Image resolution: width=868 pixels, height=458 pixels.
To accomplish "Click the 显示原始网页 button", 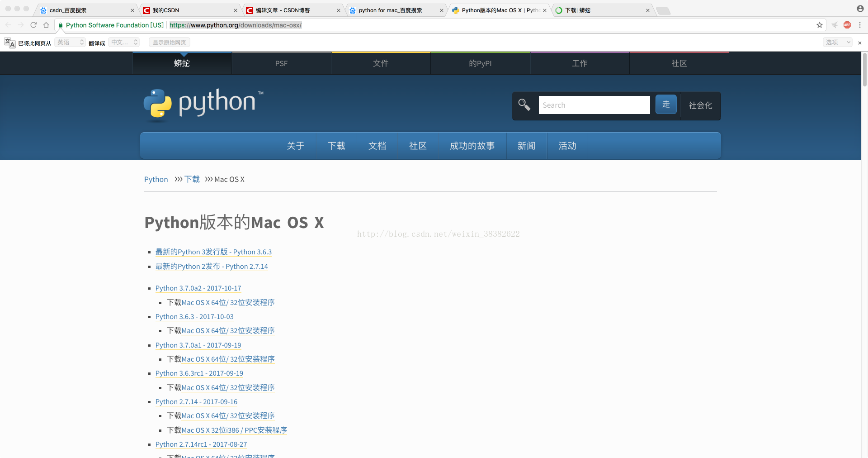I will click(x=169, y=43).
